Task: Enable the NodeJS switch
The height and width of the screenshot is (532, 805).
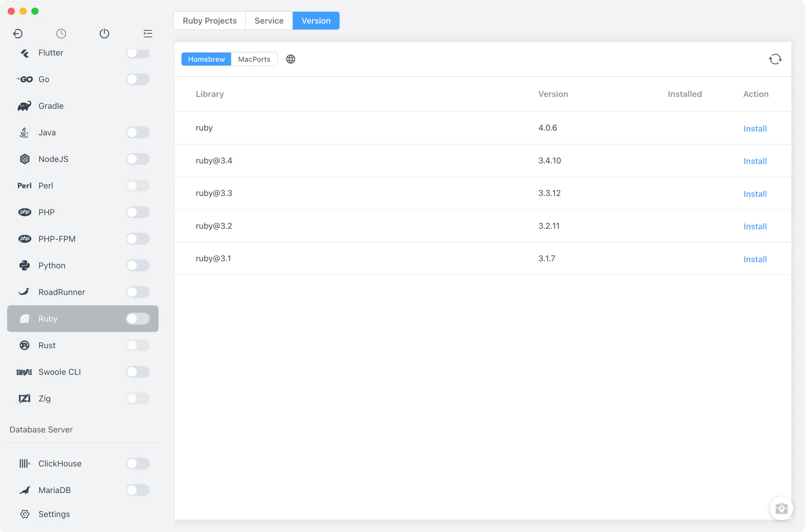Action: coord(138,159)
